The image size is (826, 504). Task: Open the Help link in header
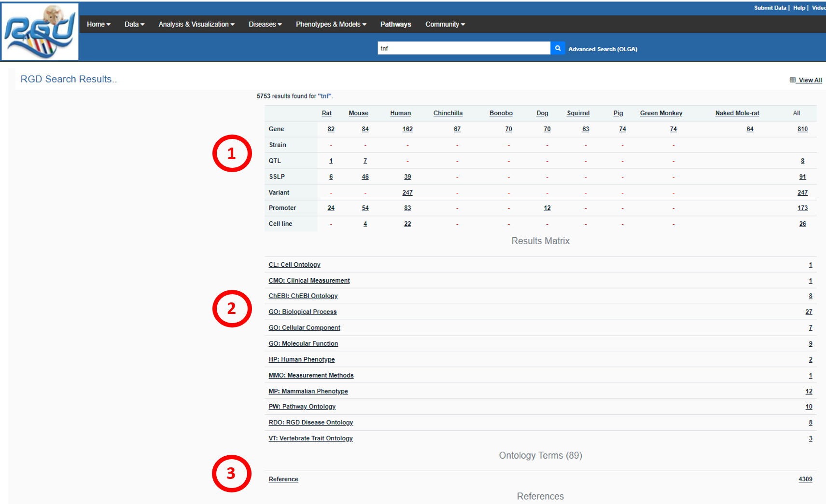pyautogui.click(x=799, y=8)
